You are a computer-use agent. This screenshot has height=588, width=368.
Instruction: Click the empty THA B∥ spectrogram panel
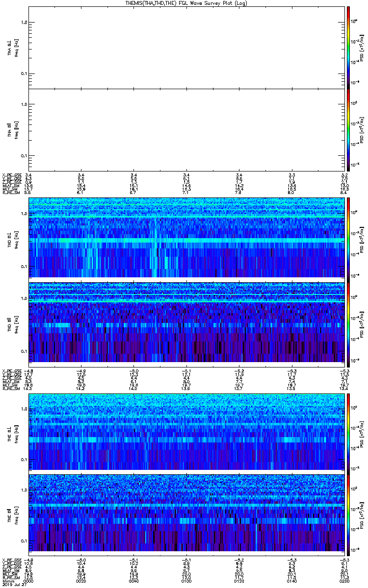(x=186, y=129)
